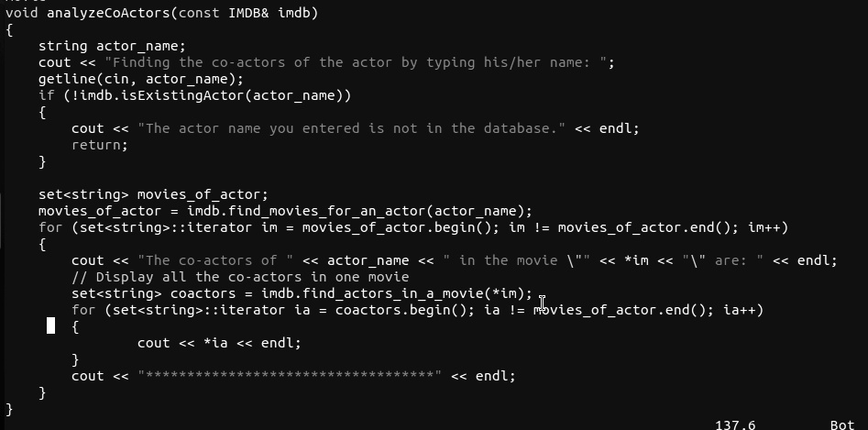Click the asterisk separator string
The image size is (868, 430).
coord(290,376)
